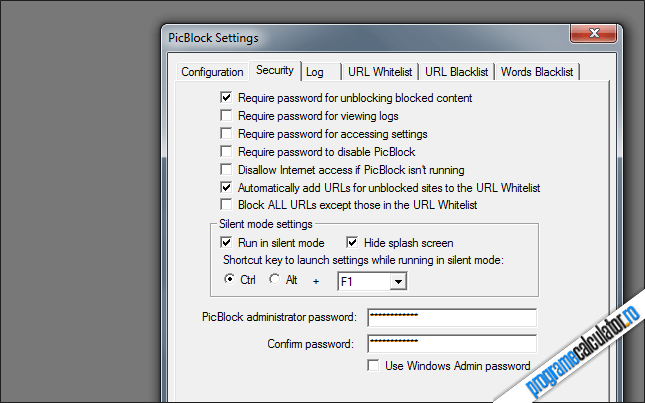Enable Disallow Internet access if PicBlock isn't running

pyautogui.click(x=226, y=169)
